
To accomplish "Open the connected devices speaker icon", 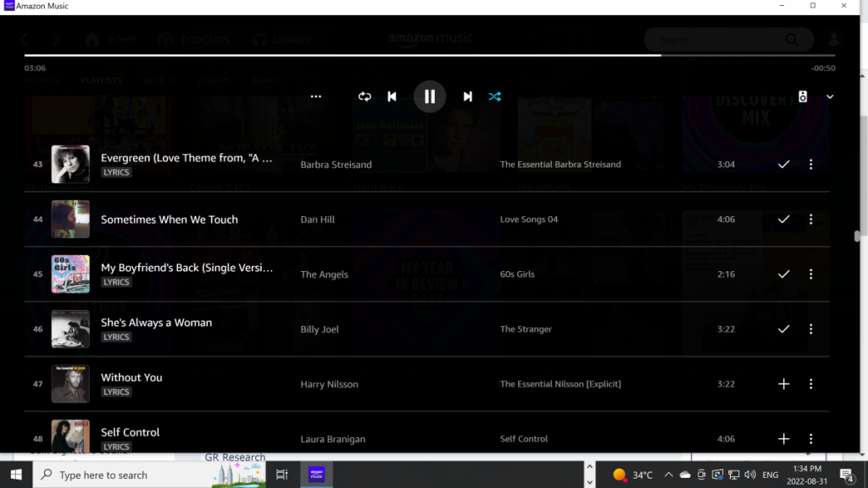I will [803, 97].
